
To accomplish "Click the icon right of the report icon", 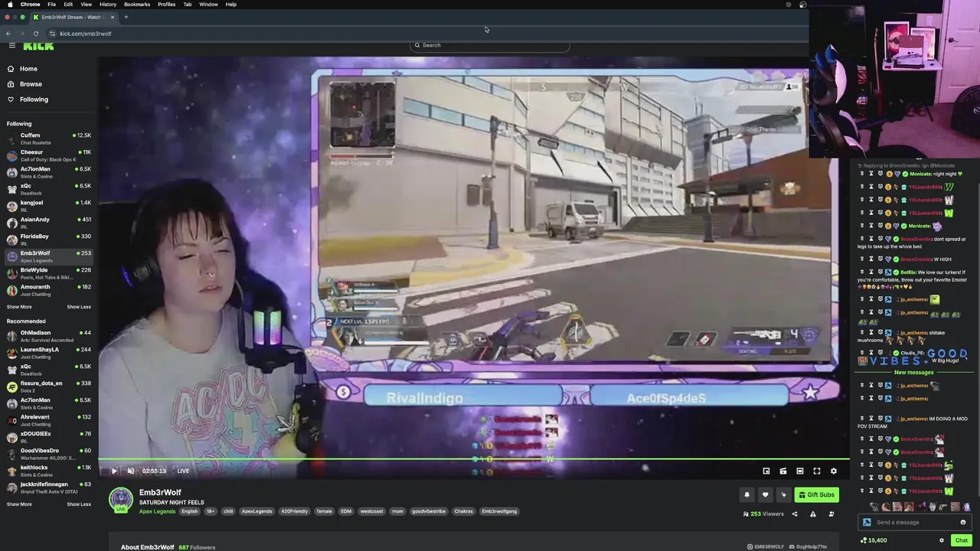I will click(x=831, y=514).
